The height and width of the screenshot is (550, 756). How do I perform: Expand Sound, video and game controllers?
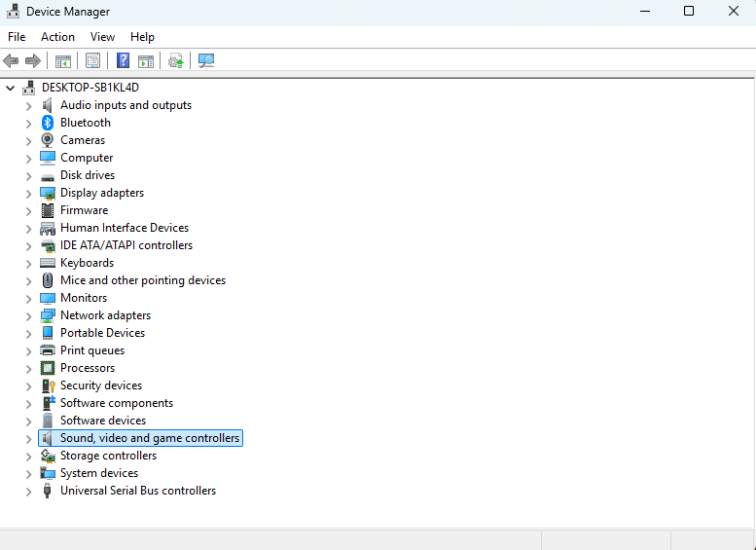coord(28,439)
